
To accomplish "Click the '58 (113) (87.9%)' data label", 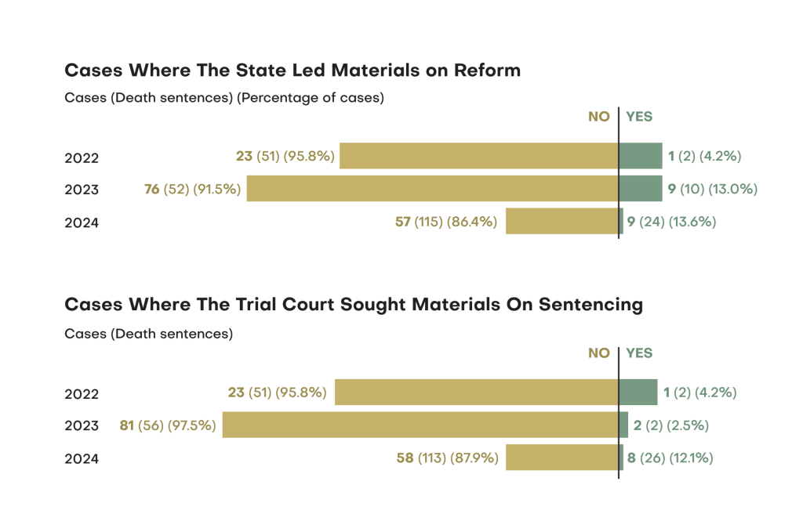I will pyautogui.click(x=447, y=458).
